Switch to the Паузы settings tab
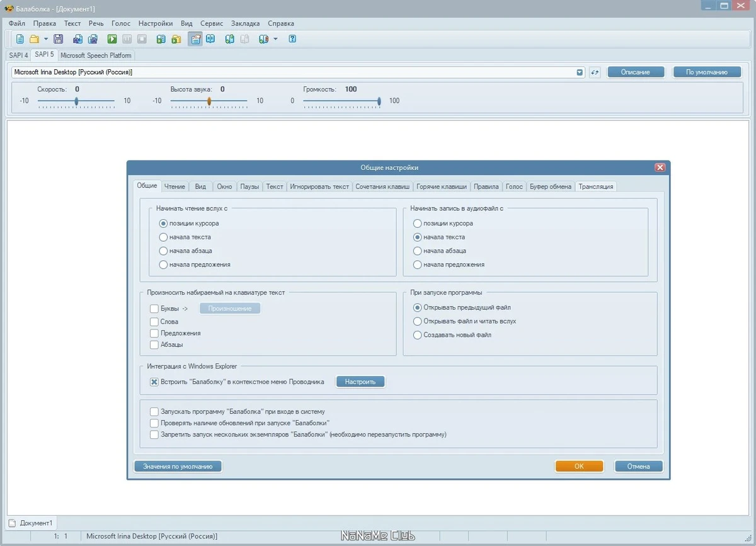Viewport: 756px width, 546px height. (x=249, y=186)
